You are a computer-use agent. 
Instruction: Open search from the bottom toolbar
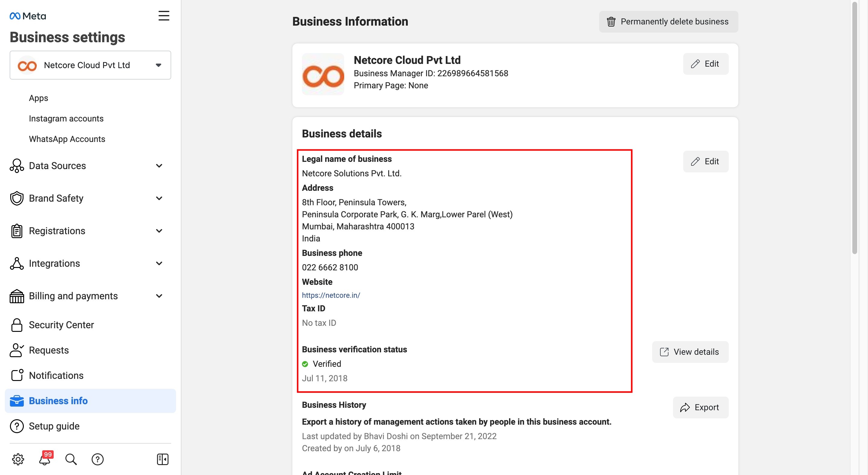click(x=71, y=459)
